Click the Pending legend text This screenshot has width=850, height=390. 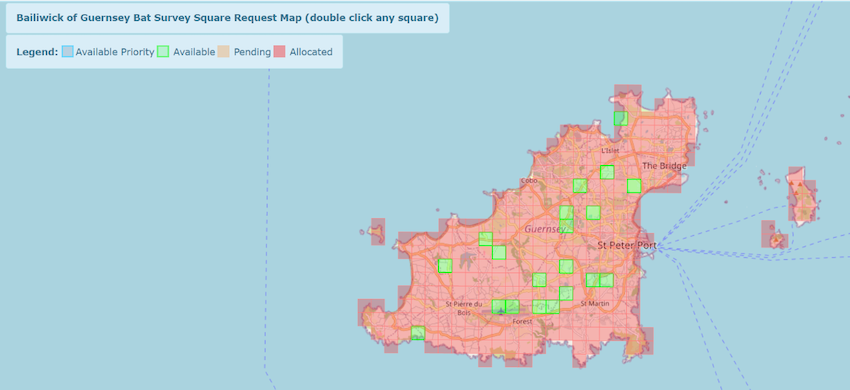pyautogui.click(x=252, y=52)
